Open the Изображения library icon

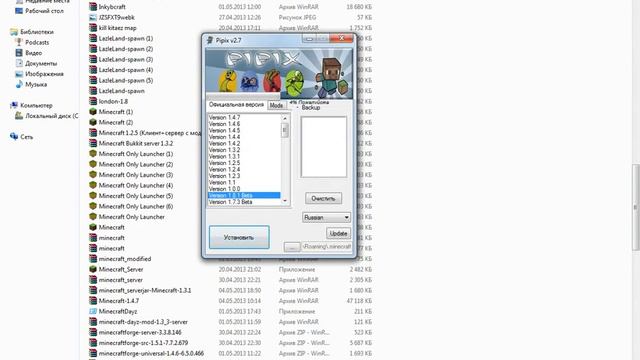tap(19, 74)
